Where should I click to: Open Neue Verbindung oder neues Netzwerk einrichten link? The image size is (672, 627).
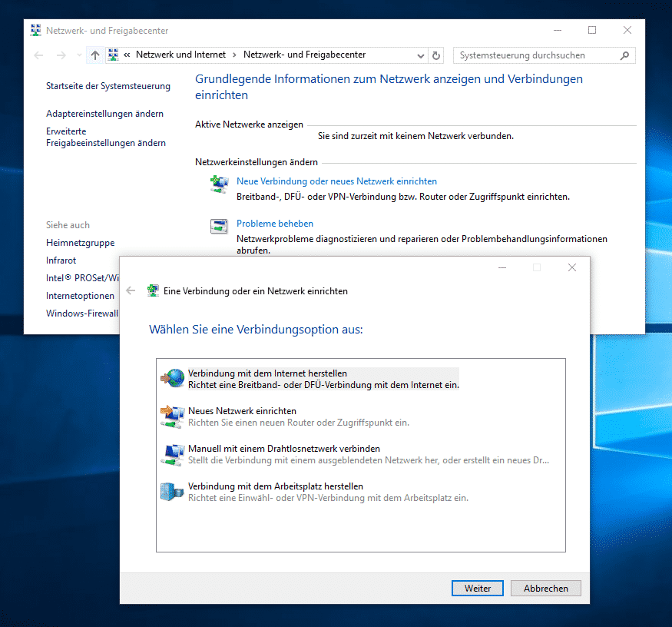[336, 181]
